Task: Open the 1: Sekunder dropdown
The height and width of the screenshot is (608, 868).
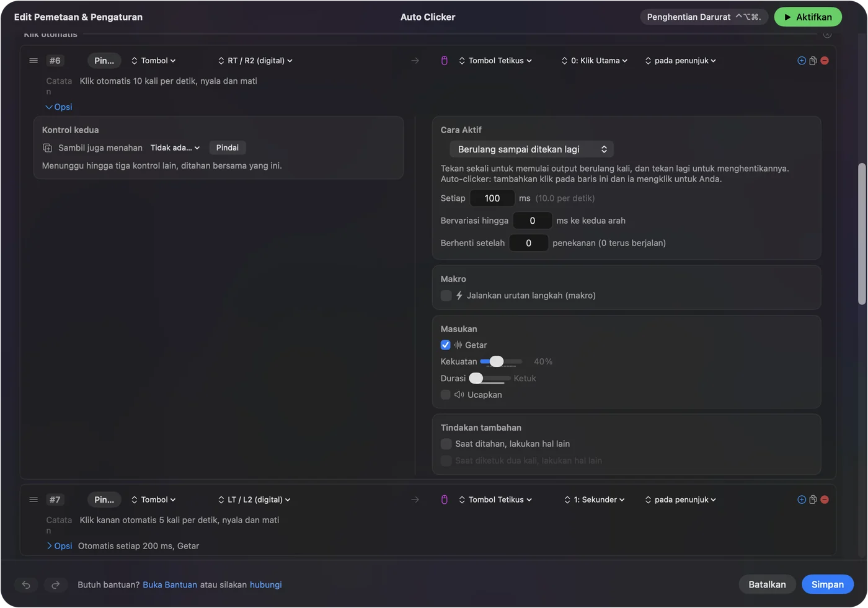Action: [595, 500]
